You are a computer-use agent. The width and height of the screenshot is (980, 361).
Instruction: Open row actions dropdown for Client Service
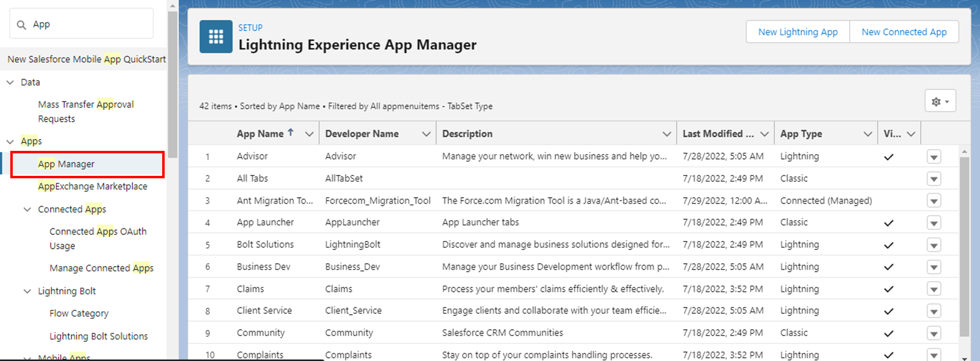click(x=934, y=311)
